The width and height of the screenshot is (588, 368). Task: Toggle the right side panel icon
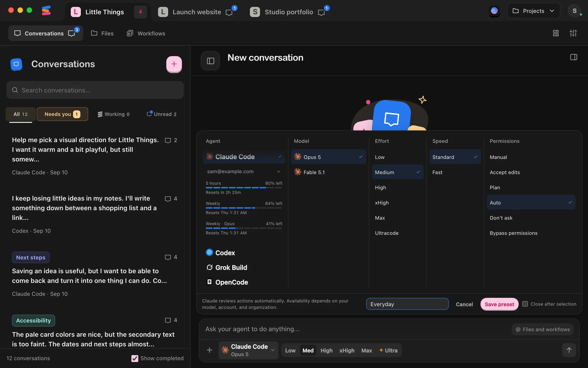coord(574,57)
